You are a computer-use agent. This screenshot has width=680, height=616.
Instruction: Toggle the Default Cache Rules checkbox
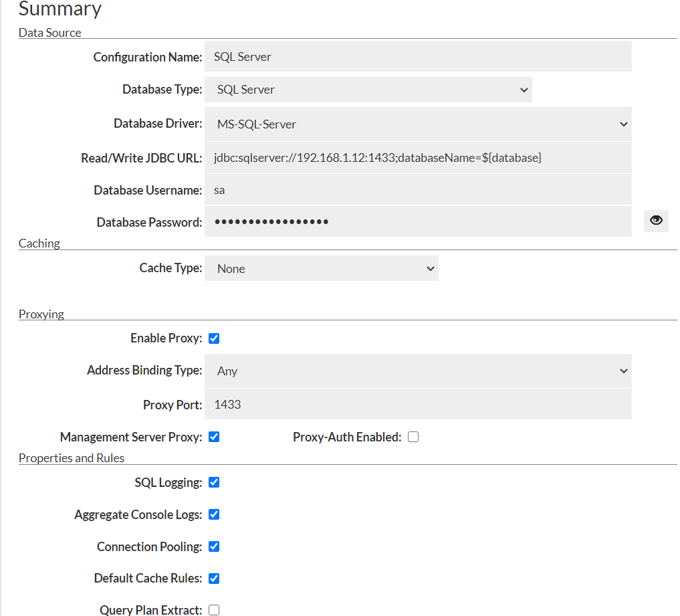pos(214,579)
